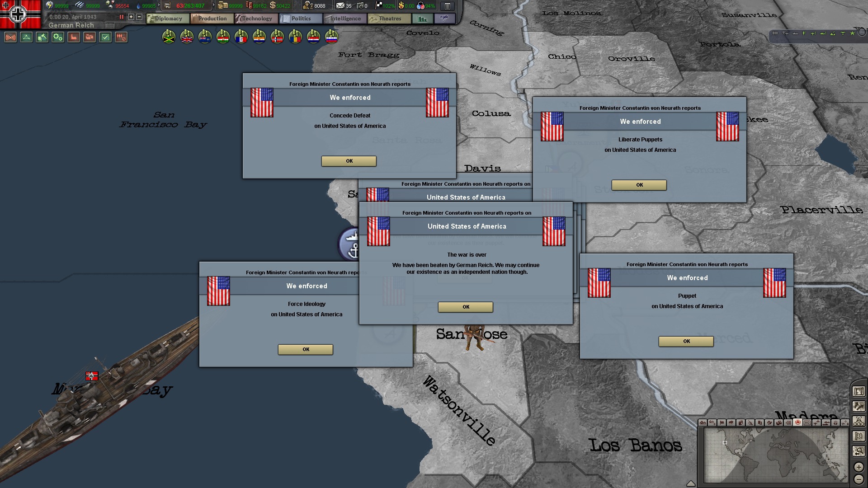Open the Diplomacy tab
This screenshot has height=488, width=868.
[168, 19]
